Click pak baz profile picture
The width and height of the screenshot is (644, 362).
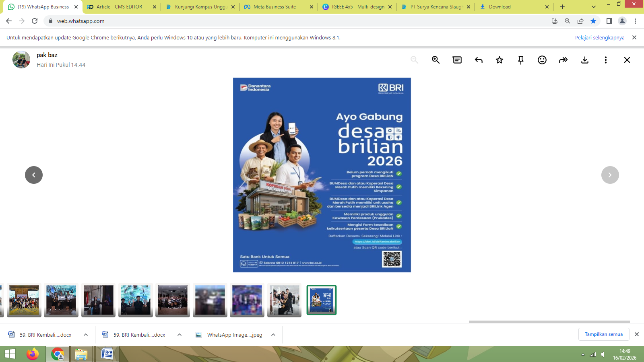click(x=21, y=60)
